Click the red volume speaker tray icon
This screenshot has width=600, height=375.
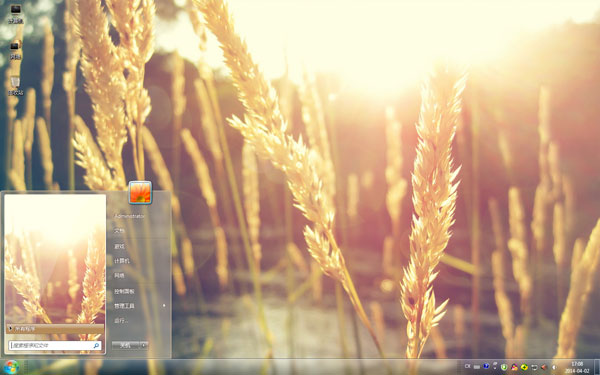[x=543, y=367]
